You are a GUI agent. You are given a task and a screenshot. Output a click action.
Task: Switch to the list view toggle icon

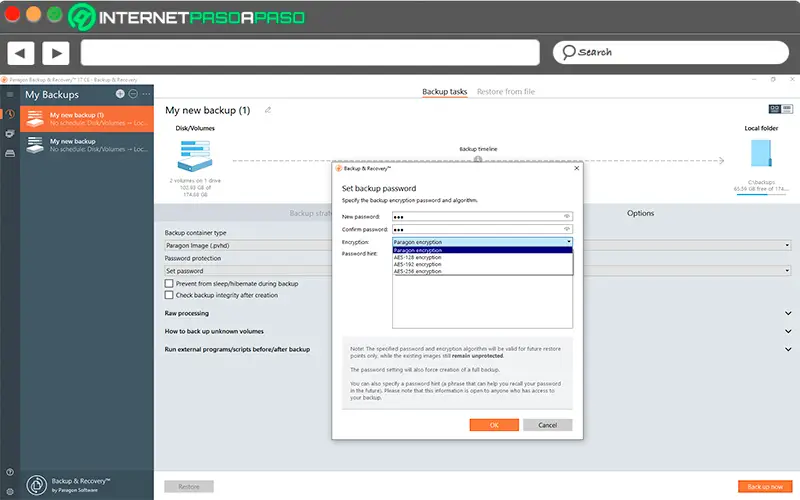pyautogui.click(x=787, y=109)
